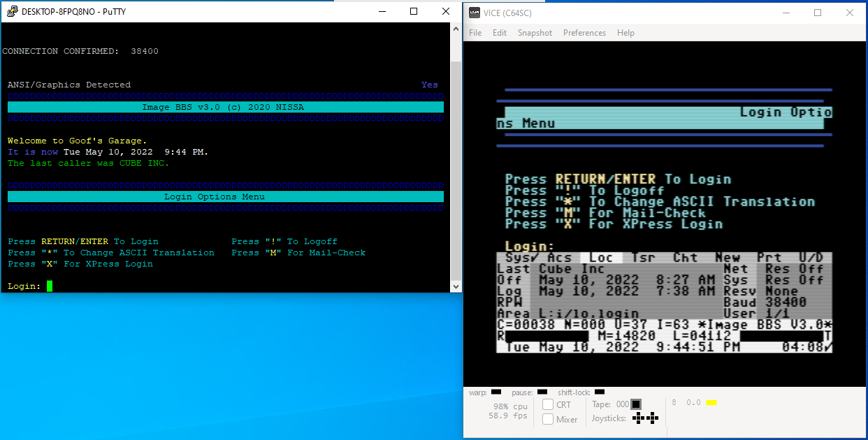Click 'ANSI/Graphics Detected' text in PuTTY
This screenshot has width=868, height=440.
pos(69,85)
